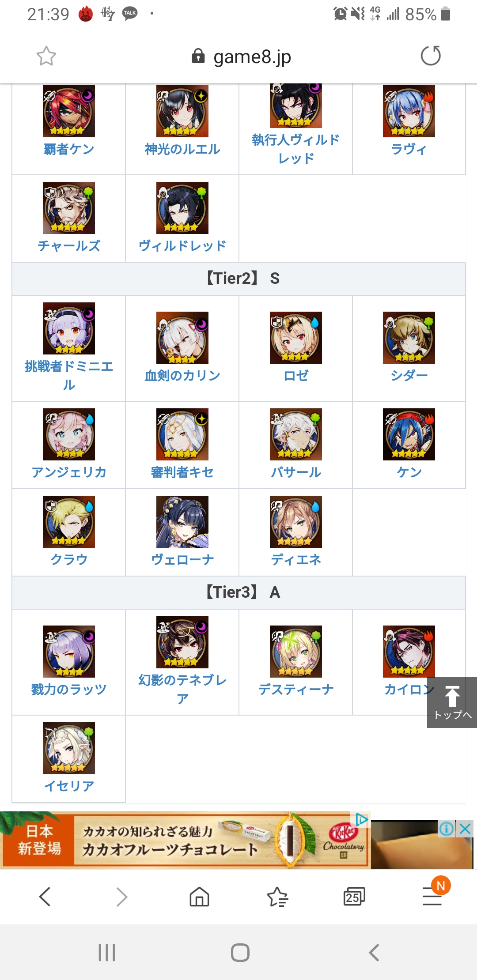Open the デスティーナ character link

(x=296, y=689)
